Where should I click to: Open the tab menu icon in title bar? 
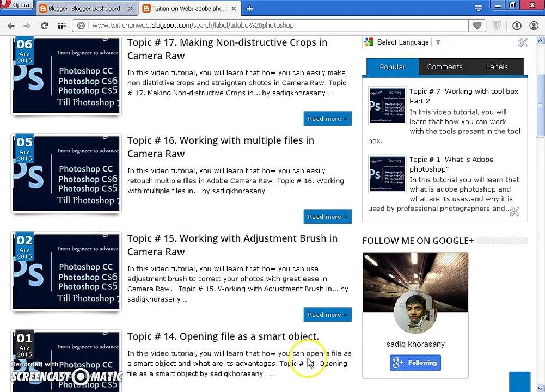(479, 8)
